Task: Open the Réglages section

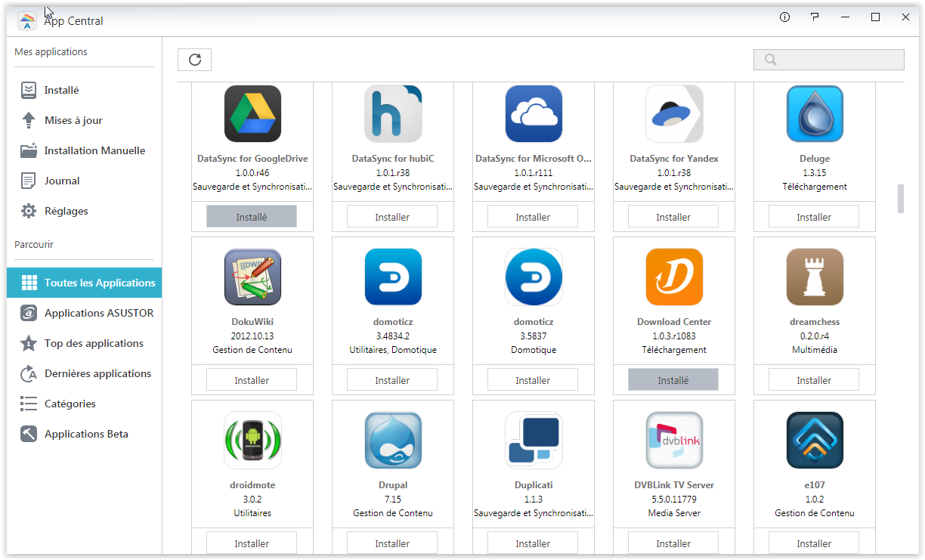Action: point(84,211)
